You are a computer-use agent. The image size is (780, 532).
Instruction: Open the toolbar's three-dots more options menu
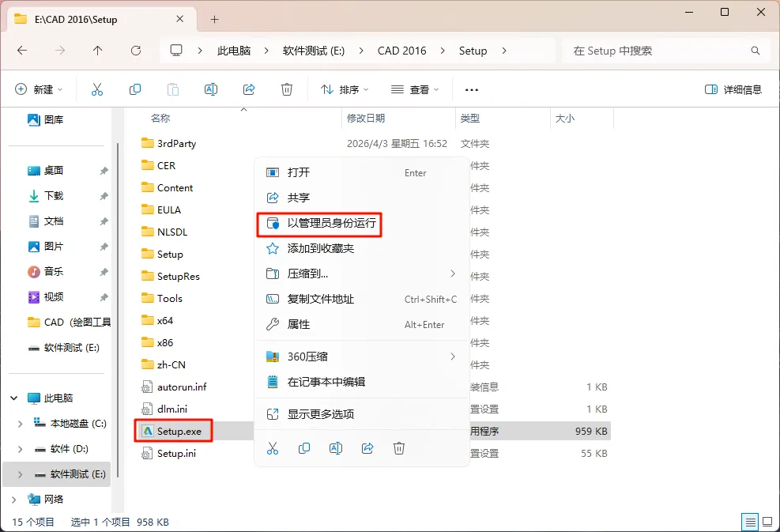472,90
